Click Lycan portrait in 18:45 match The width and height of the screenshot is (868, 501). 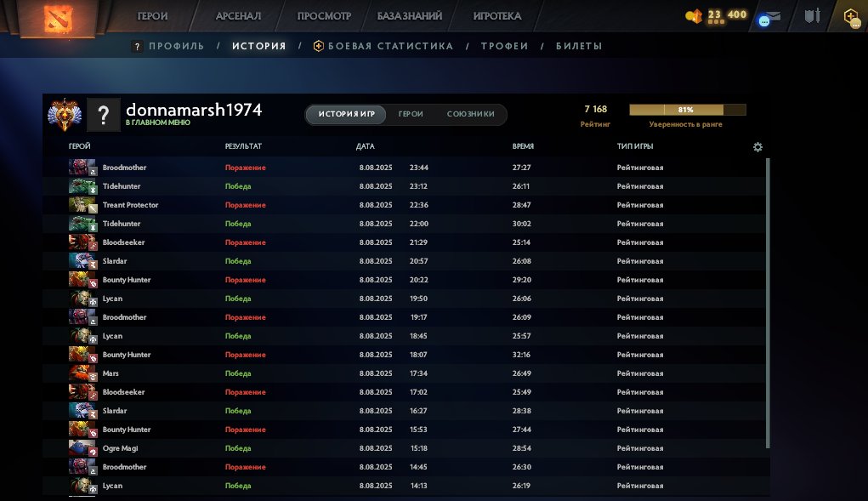pyautogui.click(x=82, y=336)
